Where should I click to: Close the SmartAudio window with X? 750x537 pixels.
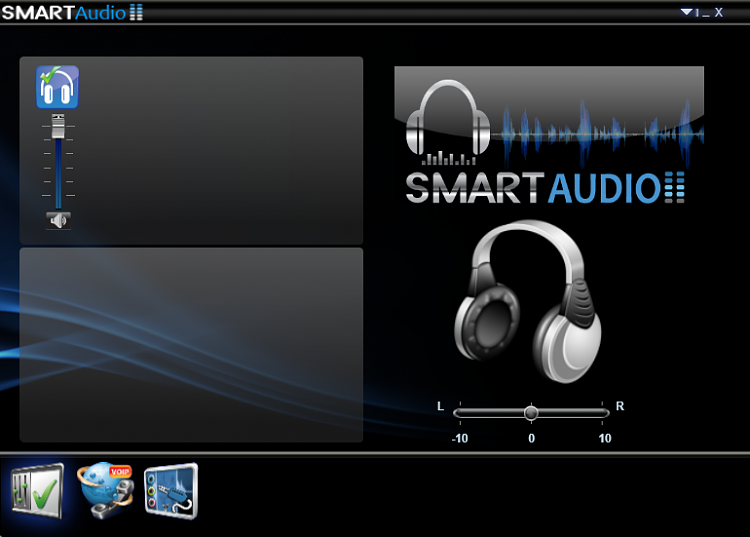(x=718, y=12)
